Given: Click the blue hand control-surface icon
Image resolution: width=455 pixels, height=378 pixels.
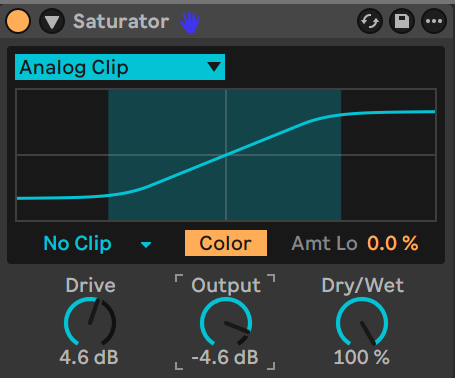Looking at the screenshot, I should click(190, 22).
